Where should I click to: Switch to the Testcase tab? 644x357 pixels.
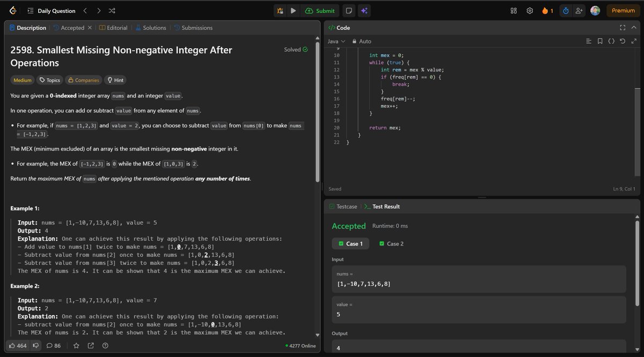(x=343, y=206)
